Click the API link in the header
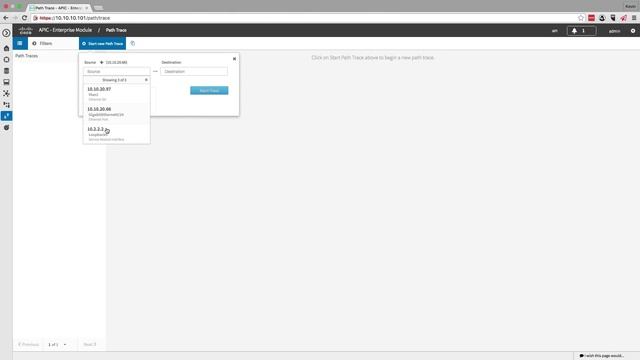 (x=554, y=31)
